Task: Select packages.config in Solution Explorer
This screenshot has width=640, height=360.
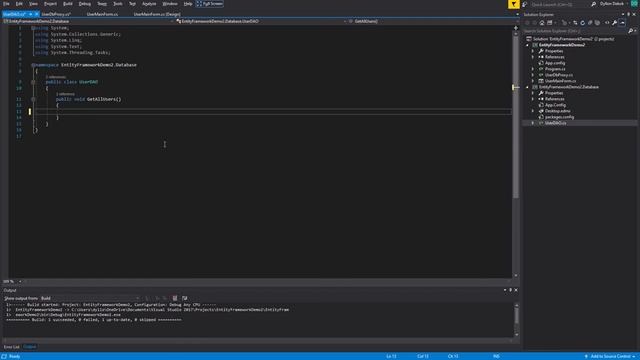Action: point(559,117)
